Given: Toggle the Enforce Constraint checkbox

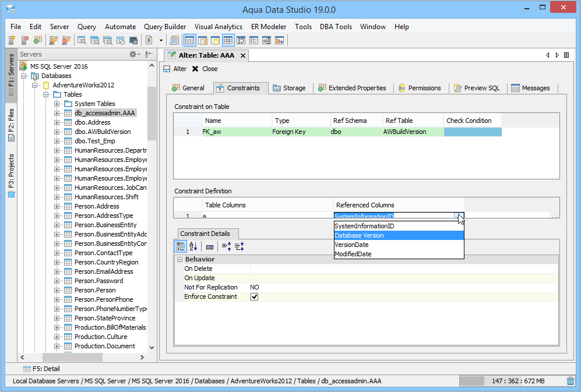Looking at the screenshot, I should [254, 296].
